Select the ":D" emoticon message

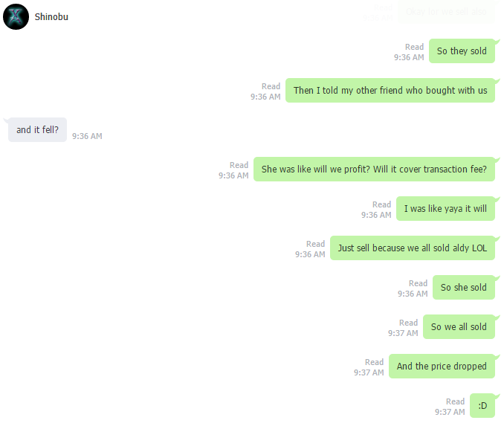[x=482, y=406]
